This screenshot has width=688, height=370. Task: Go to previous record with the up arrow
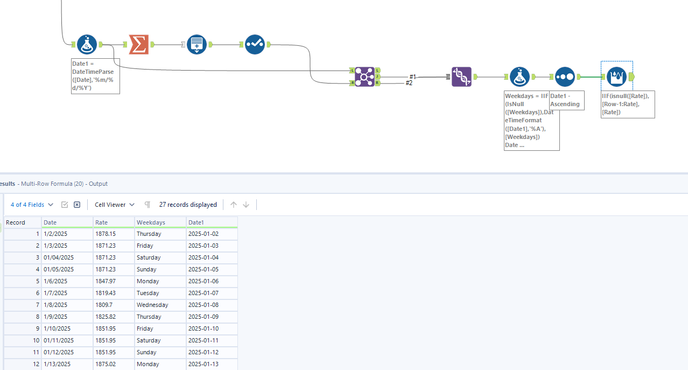coord(233,205)
